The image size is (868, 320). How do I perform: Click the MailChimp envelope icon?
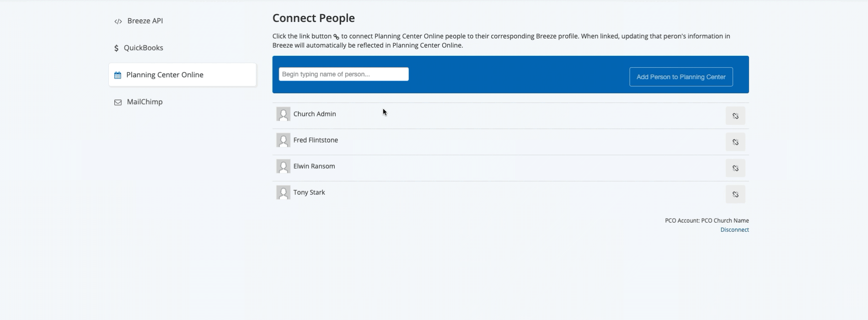click(x=118, y=102)
